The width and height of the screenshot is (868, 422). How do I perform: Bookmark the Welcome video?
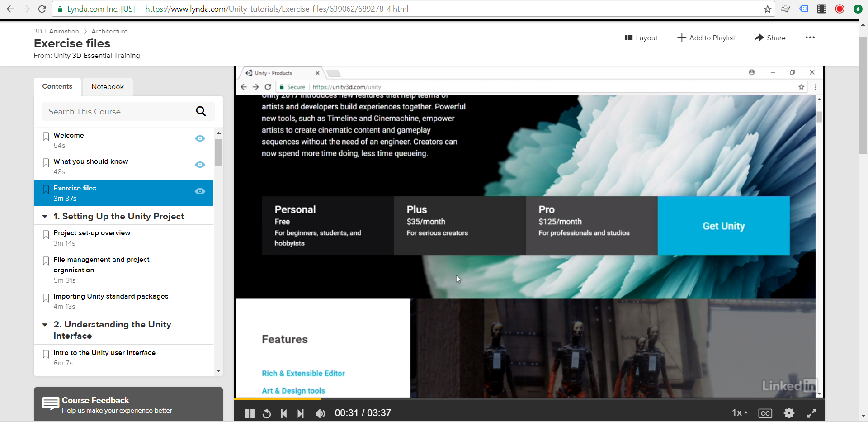(46, 136)
